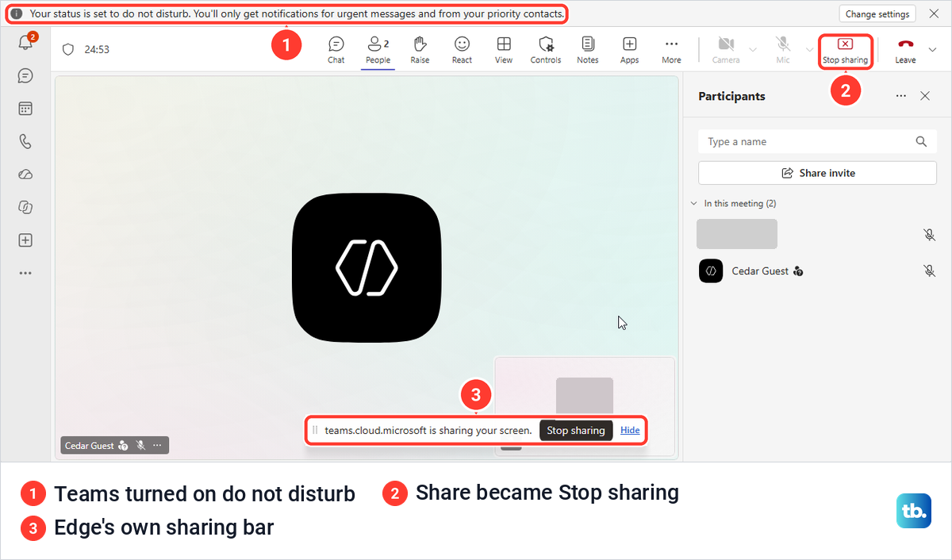Open the meeting Chat toolbar button
Image resolution: width=952 pixels, height=560 pixels.
[336, 50]
